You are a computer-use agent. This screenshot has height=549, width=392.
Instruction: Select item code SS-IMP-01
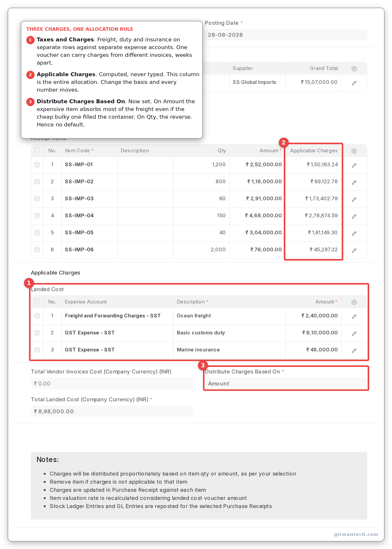[x=79, y=165]
